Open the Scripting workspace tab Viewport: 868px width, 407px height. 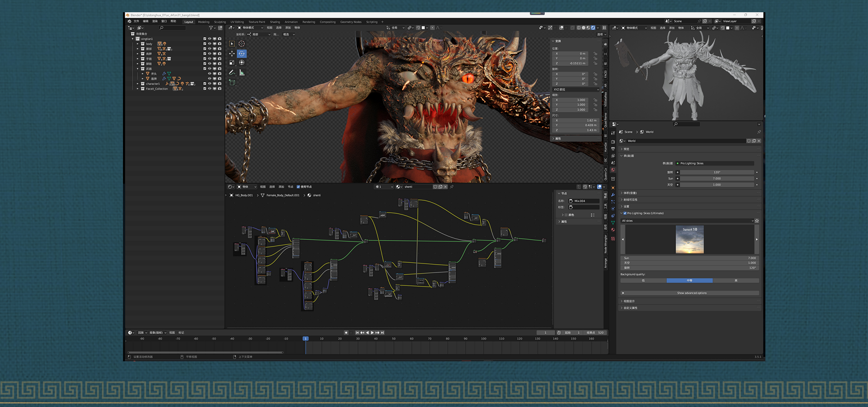pyautogui.click(x=372, y=22)
